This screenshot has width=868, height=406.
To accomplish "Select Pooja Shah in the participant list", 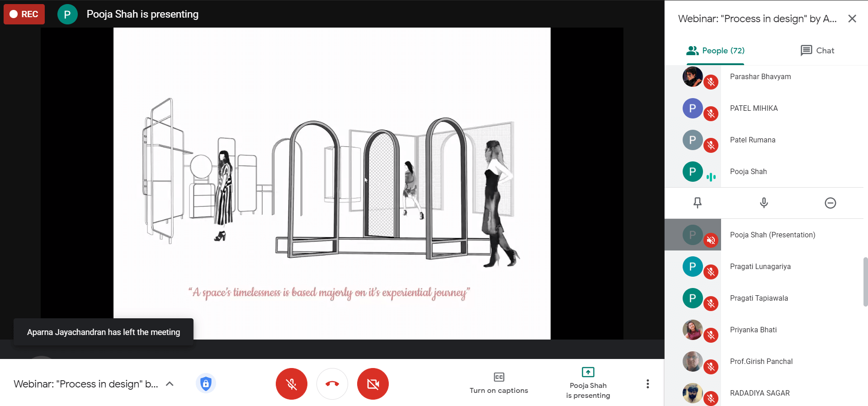I will click(748, 172).
